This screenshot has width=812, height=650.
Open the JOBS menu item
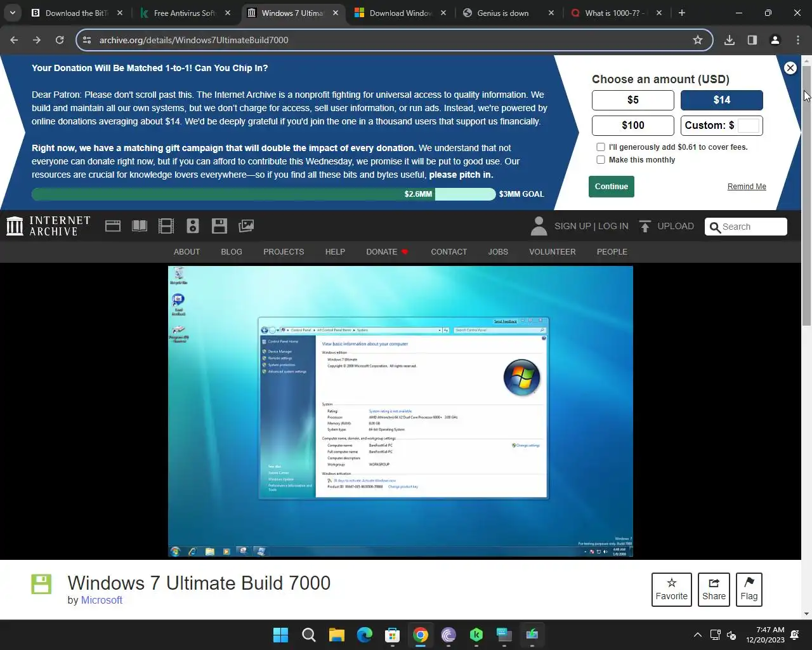click(498, 252)
